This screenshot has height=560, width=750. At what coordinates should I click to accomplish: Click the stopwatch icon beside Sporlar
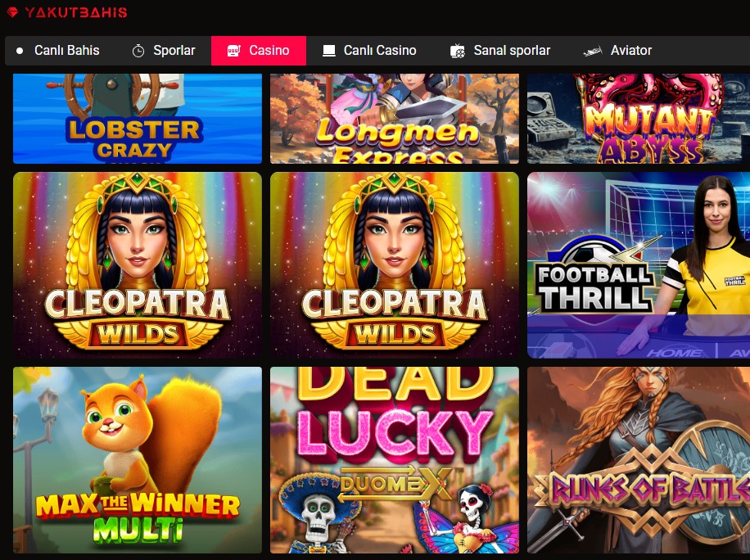click(x=138, y=50)
